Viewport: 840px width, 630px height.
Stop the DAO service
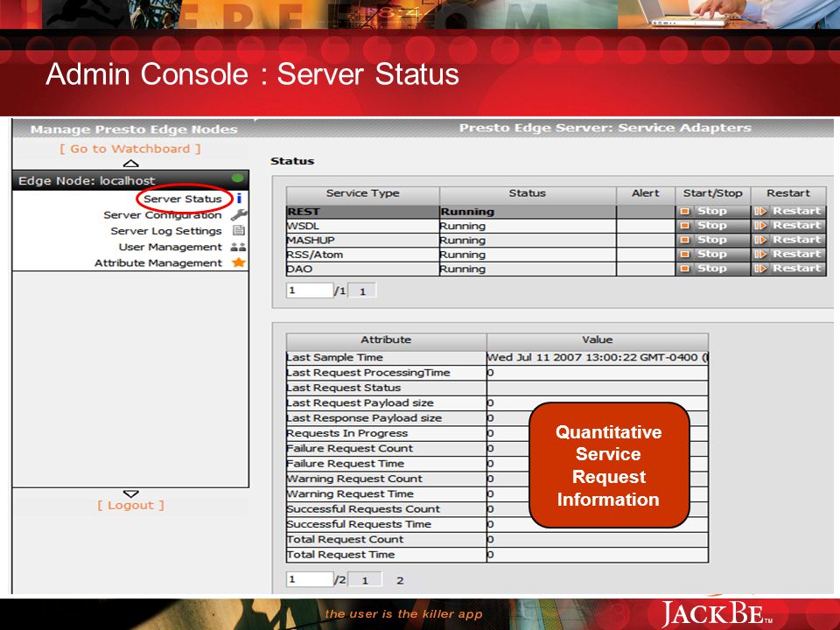click(x=712, y=269)
